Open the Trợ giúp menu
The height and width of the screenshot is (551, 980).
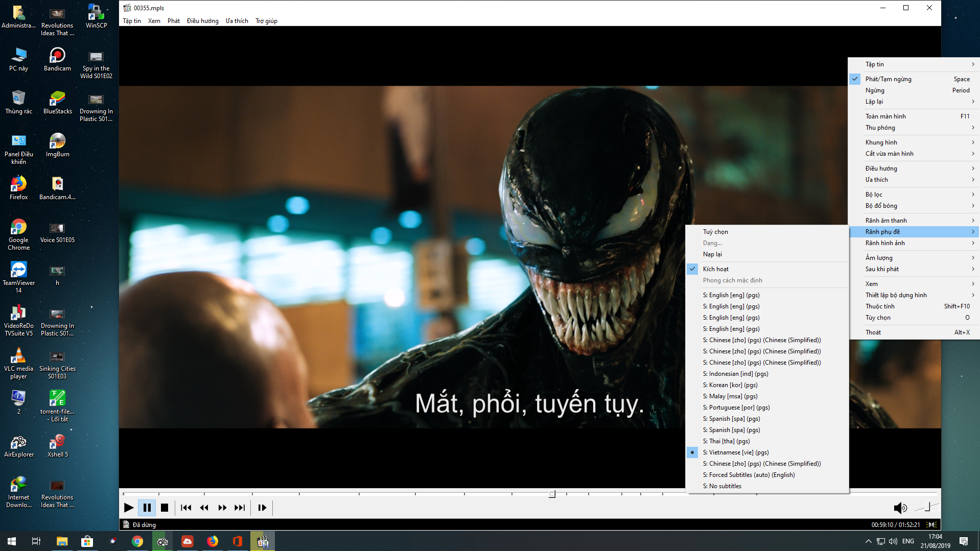pos(267,21)
